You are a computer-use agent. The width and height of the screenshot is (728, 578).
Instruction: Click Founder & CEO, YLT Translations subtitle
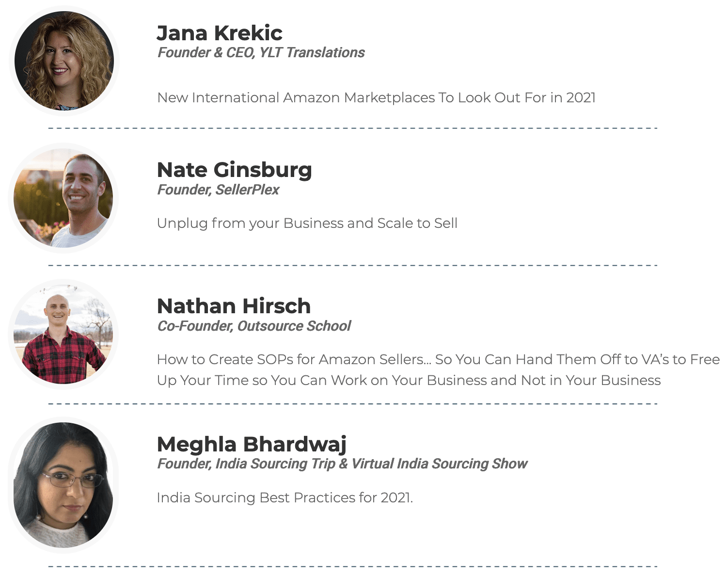point(261,52)
